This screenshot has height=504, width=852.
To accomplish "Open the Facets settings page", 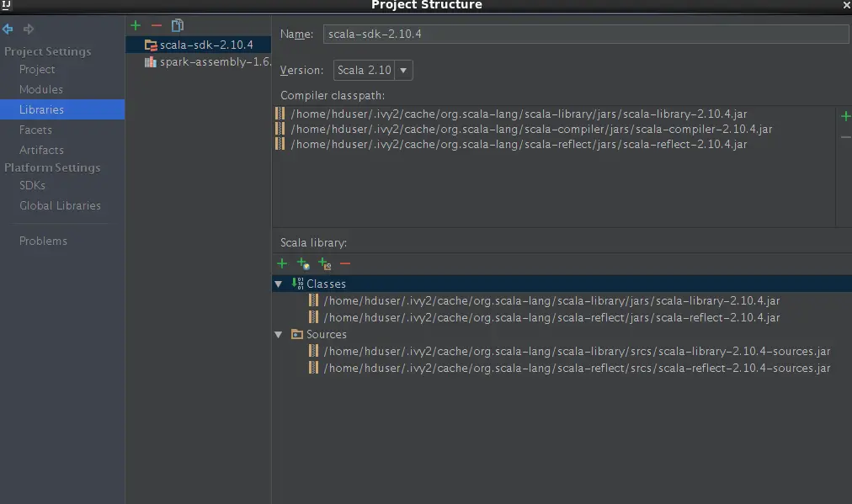I will 35,130.
